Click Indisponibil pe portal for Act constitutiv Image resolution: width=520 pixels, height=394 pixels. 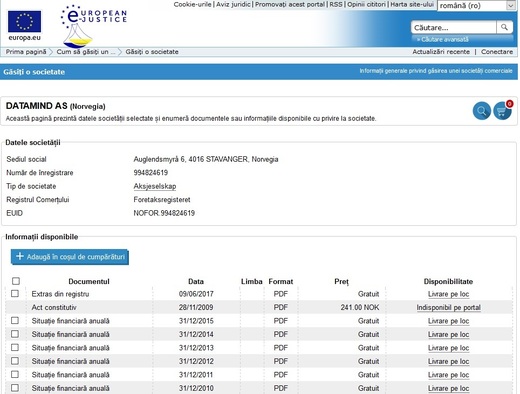448,307
